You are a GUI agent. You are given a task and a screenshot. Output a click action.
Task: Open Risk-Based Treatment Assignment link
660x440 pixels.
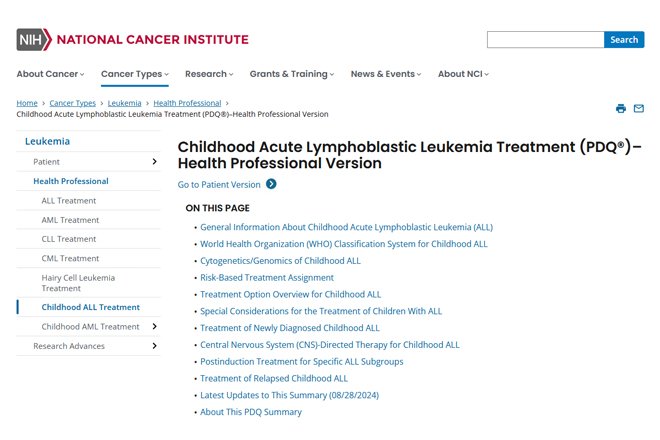[x=267, y=277]
